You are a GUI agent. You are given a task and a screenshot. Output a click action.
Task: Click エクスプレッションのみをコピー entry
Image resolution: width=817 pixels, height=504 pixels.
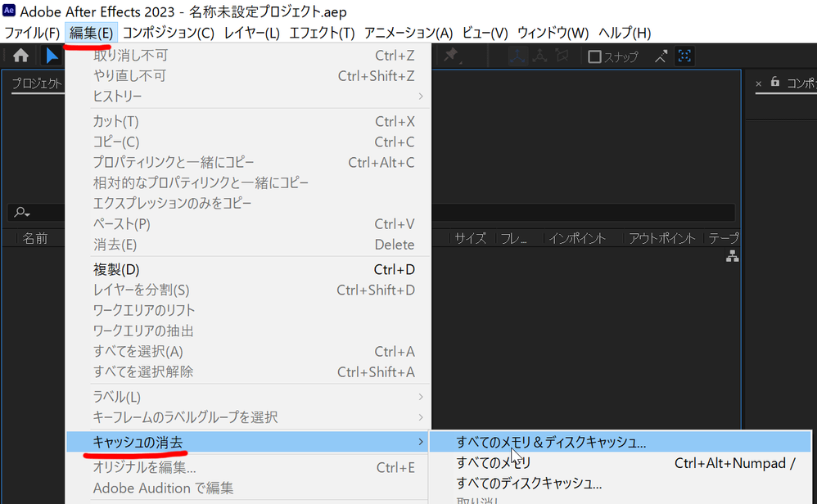(x=249, y=203)
